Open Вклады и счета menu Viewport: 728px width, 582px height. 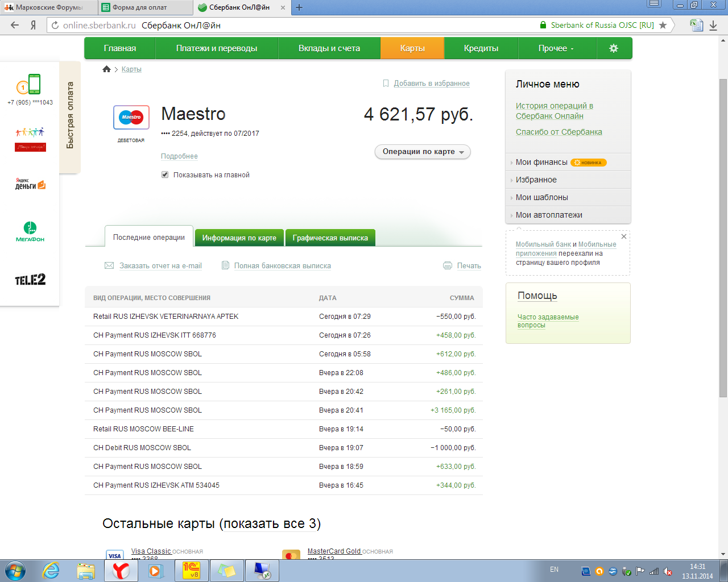pyautogui.click(x=329, y=48)
